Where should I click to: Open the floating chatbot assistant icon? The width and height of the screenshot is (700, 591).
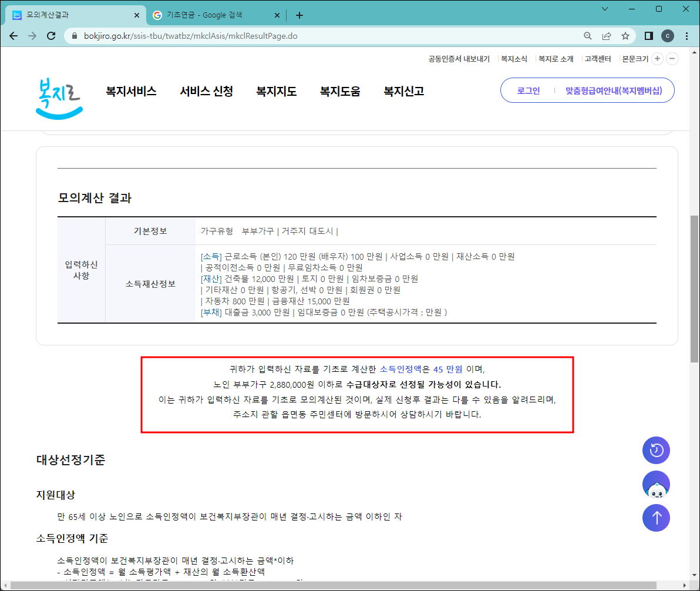click(x=656, y=483)
